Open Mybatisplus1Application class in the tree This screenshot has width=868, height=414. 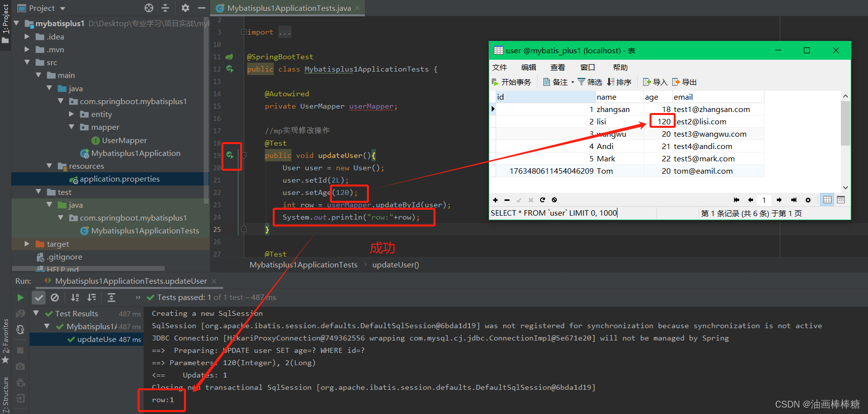136,153
